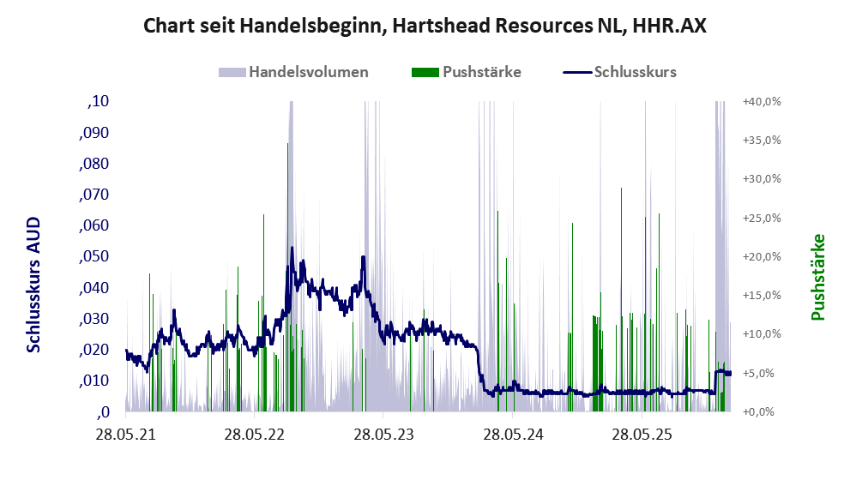
Task: Click the grey Handelsvolumen legend swatch
Action: coord(232,72)
